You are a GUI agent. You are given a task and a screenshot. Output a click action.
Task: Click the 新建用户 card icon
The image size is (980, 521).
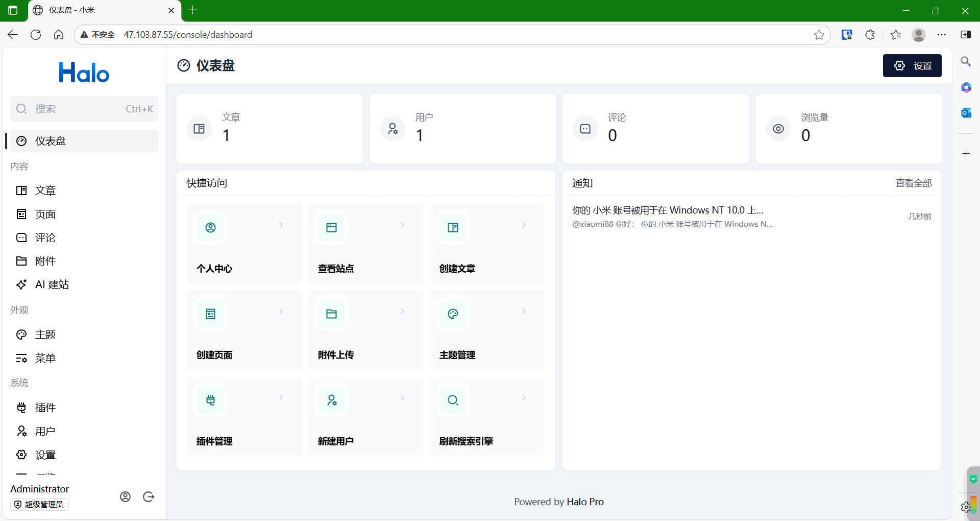pos(332,400)
